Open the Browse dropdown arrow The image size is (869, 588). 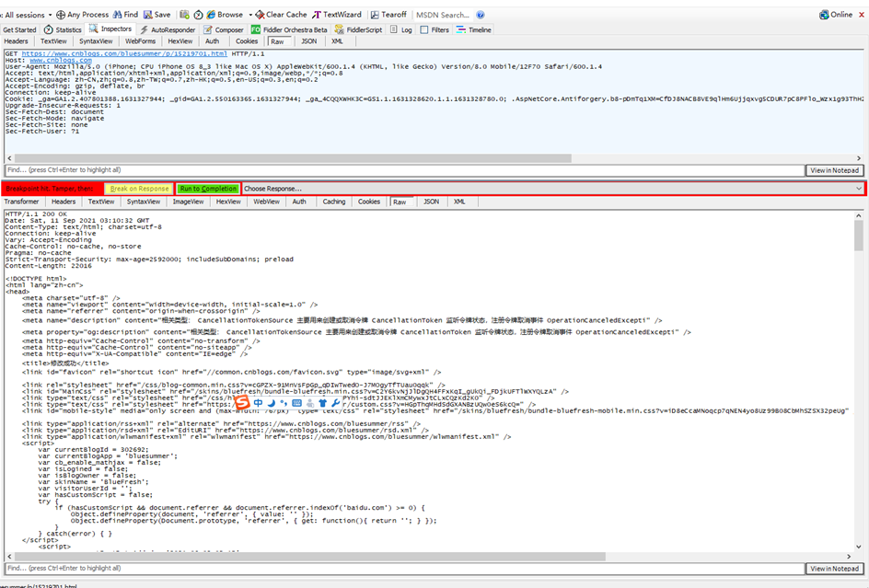(x=250, y=15)
